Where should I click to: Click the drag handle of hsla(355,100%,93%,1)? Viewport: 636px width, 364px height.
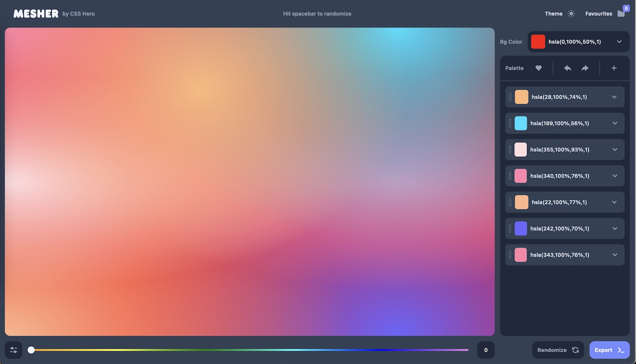point(510,150)
